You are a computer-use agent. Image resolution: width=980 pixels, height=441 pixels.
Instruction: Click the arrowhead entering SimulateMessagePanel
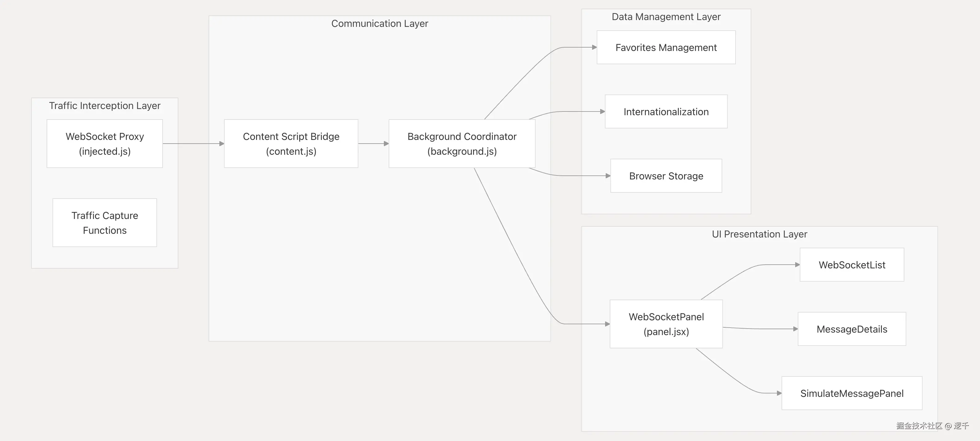click(x=779, y=393)
